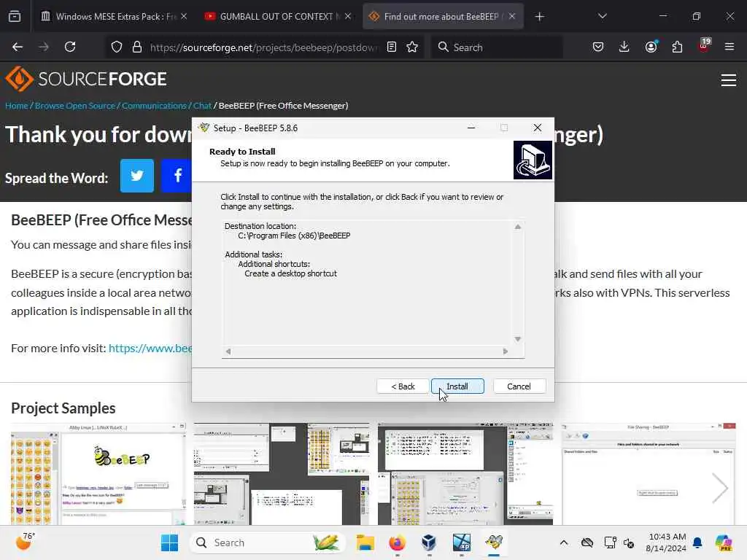Screen dimensions: 747x560
Task: Open Firefox from the taskbar
Action: 397,542
